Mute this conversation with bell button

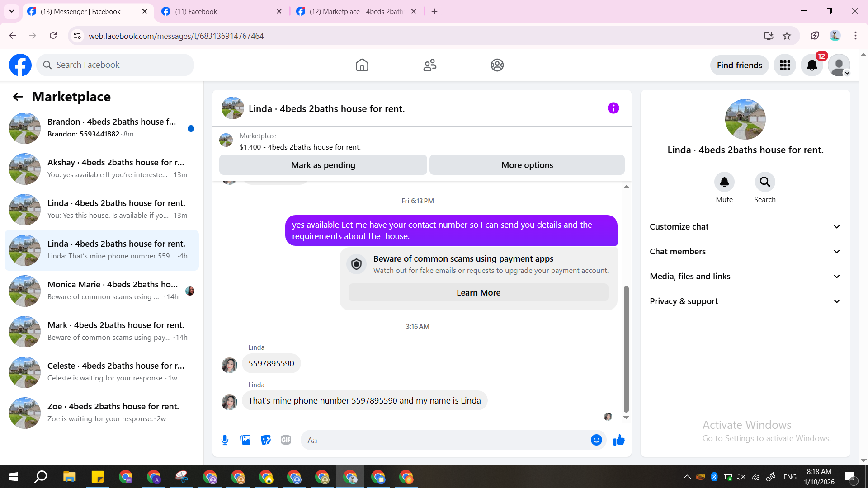724,182
